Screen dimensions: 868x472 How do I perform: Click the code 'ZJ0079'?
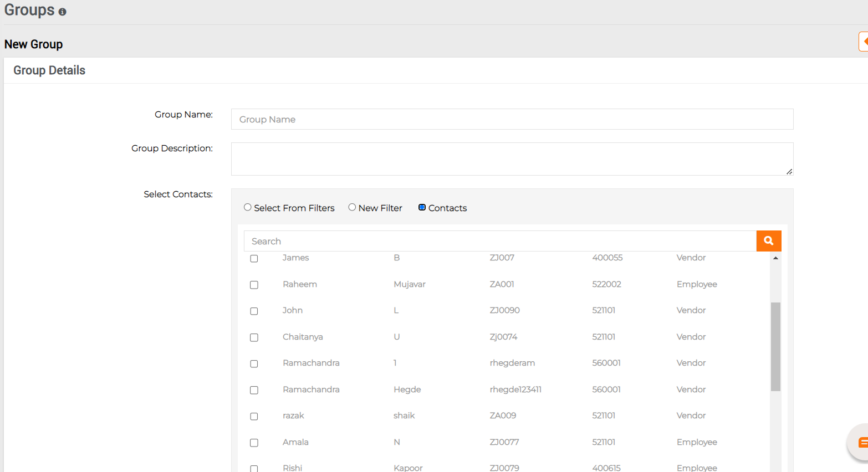click(x=504, y=468)
